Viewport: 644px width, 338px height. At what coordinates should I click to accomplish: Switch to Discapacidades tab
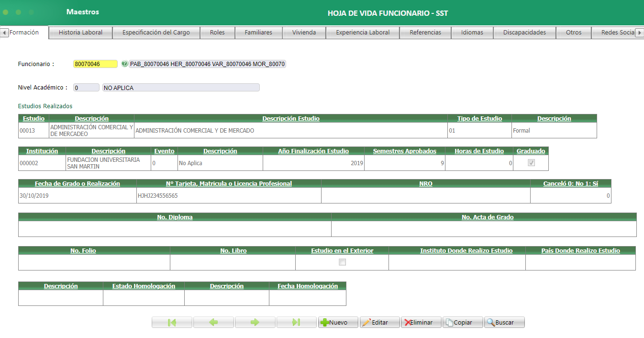click(x=524, y=33)
